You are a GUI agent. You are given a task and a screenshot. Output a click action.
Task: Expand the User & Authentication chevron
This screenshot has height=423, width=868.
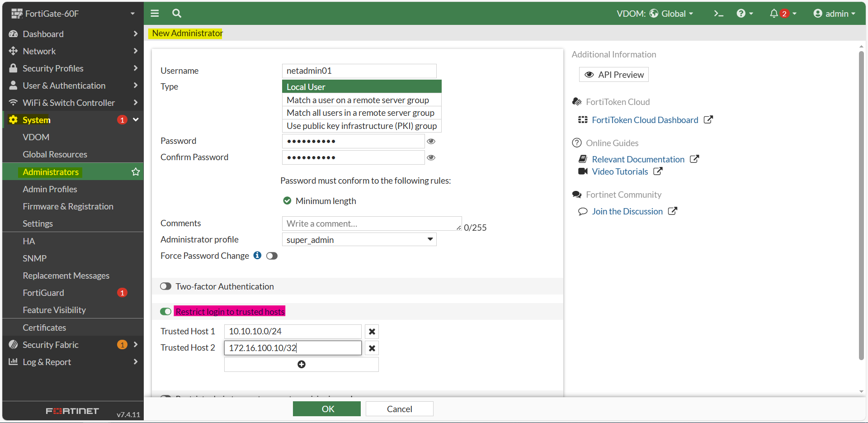point(136,86)
